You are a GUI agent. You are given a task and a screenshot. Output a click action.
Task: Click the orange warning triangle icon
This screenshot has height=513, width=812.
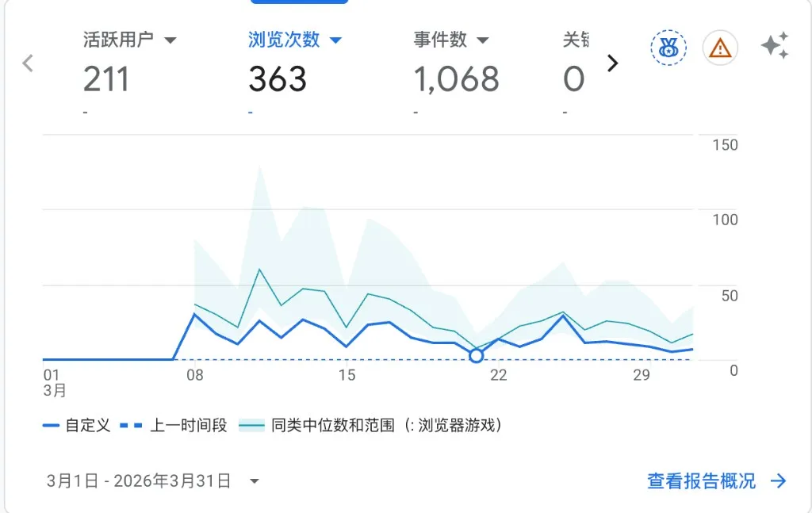click(718, 48)
